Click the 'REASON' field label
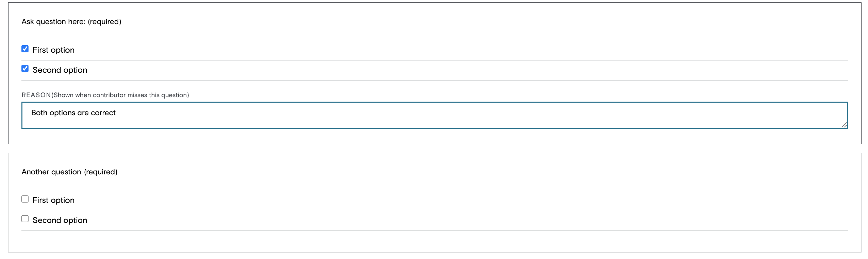 [36, 95]
